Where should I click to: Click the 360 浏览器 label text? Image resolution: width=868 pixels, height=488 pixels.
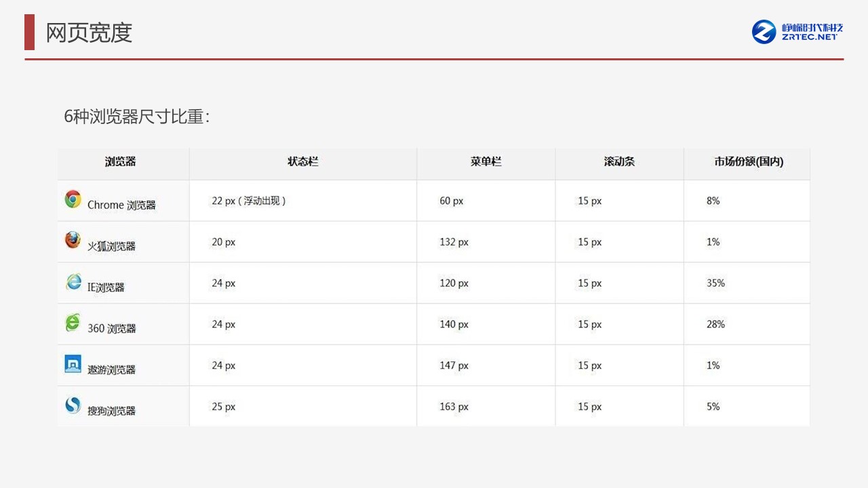pyautogui.click(x=112, y=328)
